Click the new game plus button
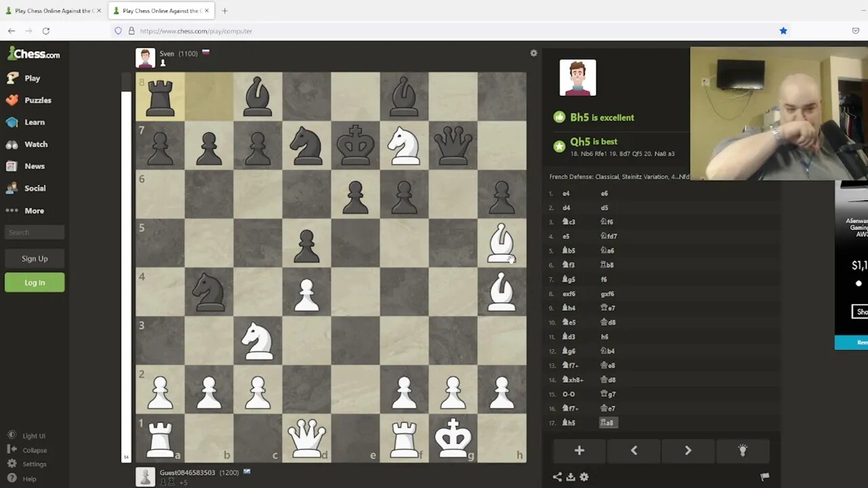Image resolution: width=868 pixels, height=488 pixels. tap(579, 450)
